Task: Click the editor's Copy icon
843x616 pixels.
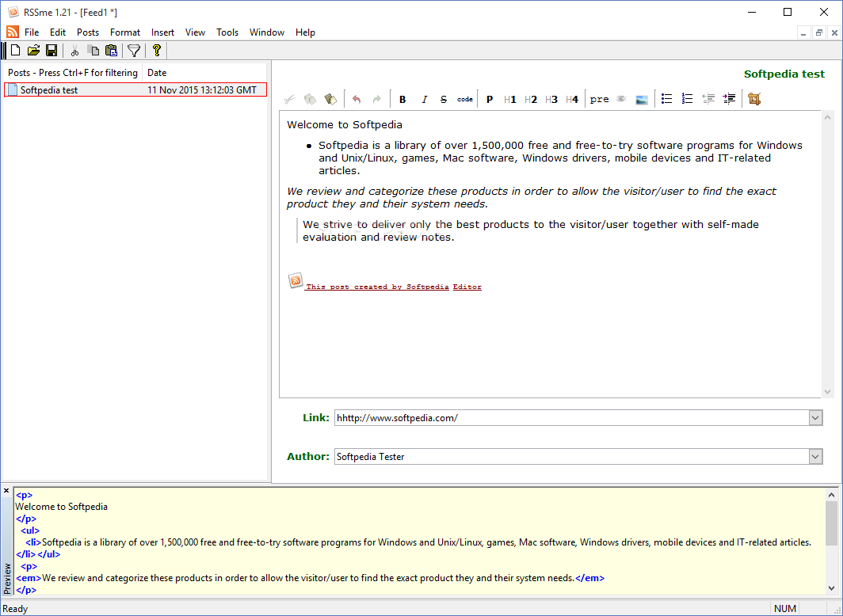Action: [x=311, y=99]
